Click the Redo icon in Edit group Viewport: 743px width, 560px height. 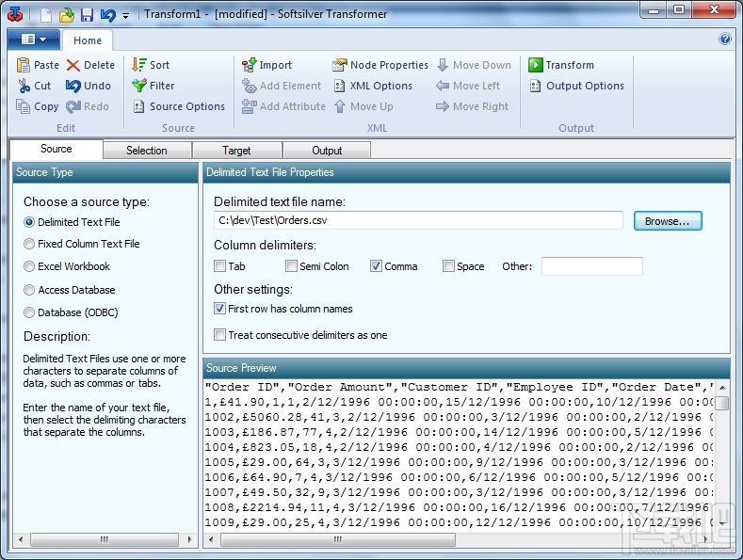tap(73, 106)
